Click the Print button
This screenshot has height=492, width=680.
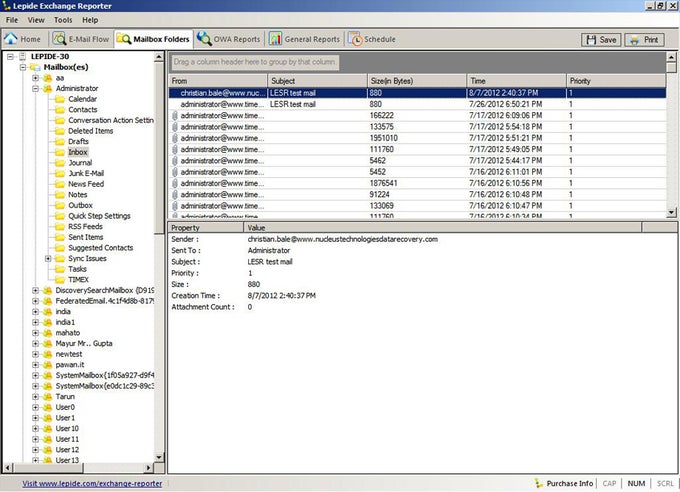point(644,39)
